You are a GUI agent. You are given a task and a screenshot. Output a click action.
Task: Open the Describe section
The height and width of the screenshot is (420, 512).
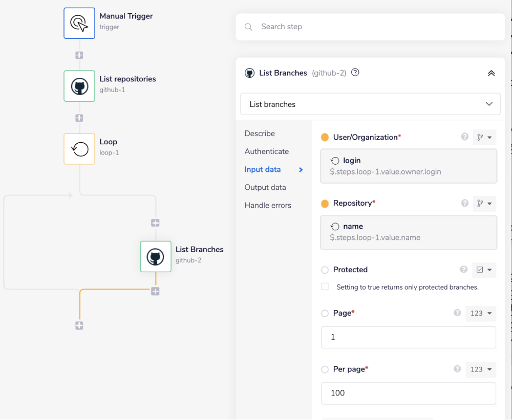(260, 134)
